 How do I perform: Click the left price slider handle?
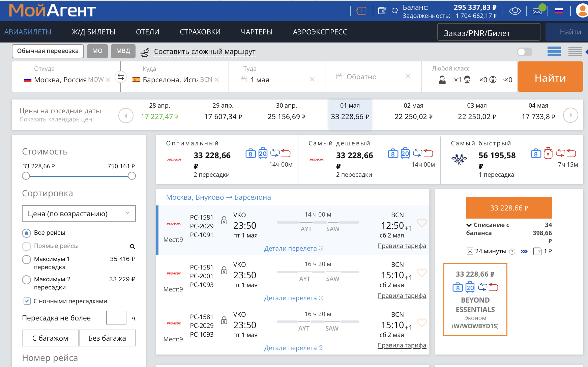tap(26, 176)
